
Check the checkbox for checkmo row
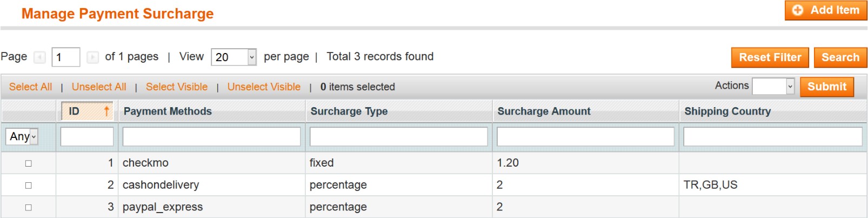pyautogui.click(x=29, y=163)
